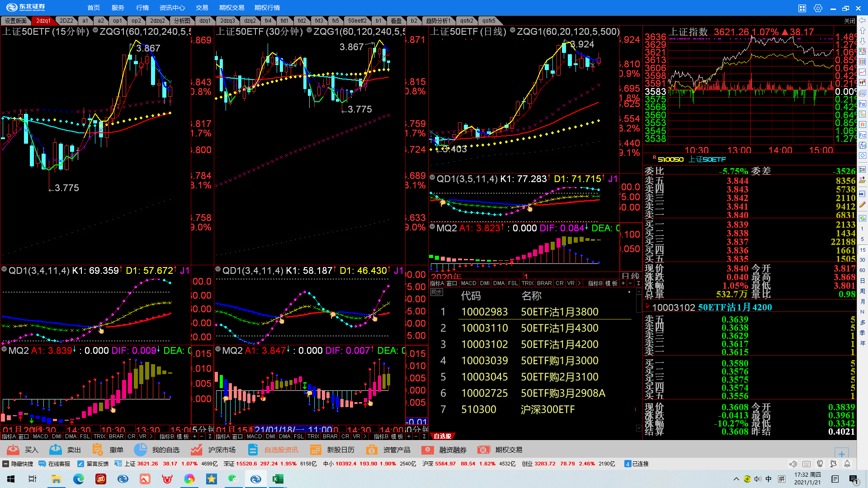Screen dimensions: 868x488
Task: Open 模板 template selector in daily chart
Action: point(611,283)
